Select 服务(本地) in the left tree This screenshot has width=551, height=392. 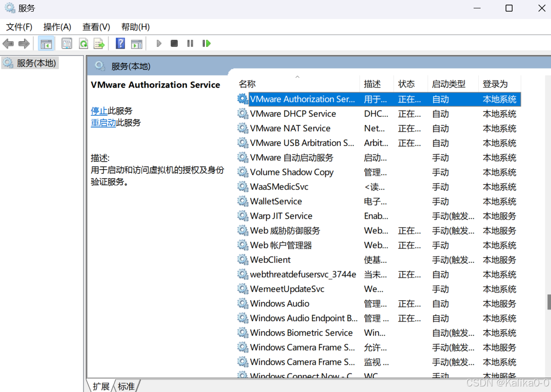(x=31, y=63)
